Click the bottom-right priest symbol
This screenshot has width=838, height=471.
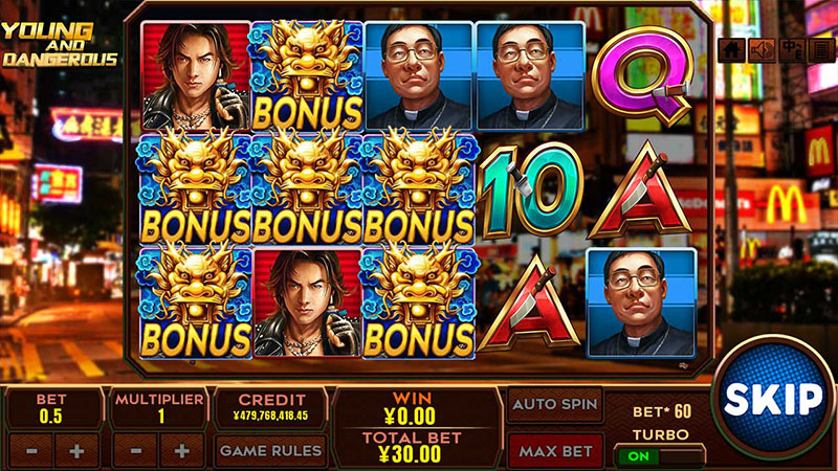(x=641, y=303)
